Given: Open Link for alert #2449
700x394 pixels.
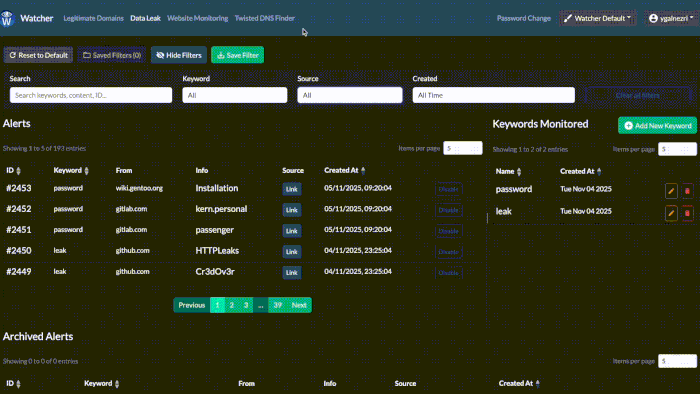Looking at the screenshot, I should tap(292, 273).
